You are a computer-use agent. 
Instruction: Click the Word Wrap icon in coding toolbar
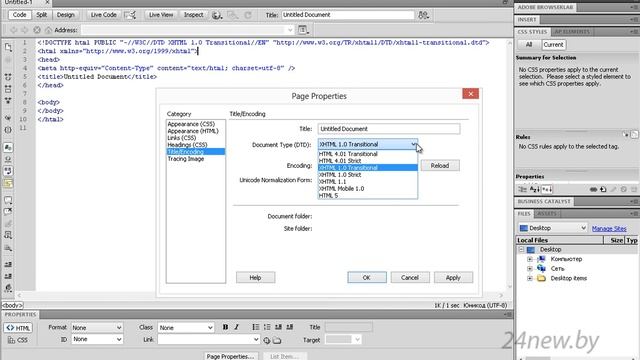click(x=8, y=171)
